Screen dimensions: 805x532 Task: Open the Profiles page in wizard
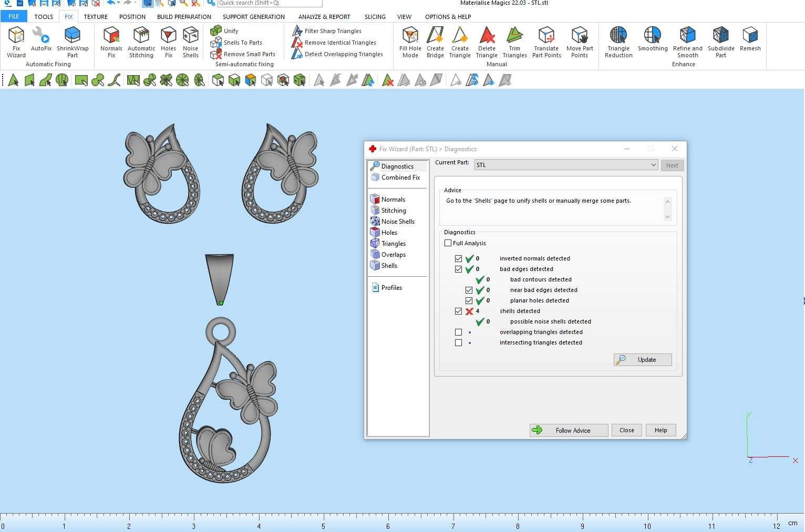click(391, 288)
